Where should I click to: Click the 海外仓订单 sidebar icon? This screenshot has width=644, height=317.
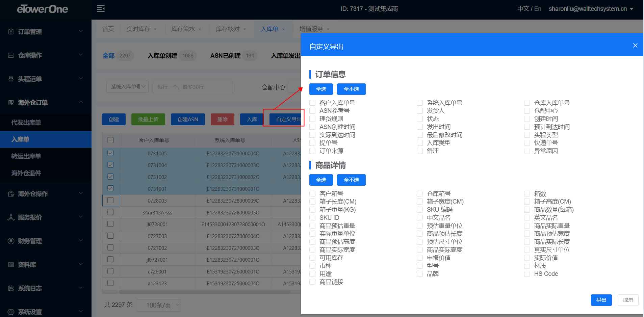click(x=11, y=103)
